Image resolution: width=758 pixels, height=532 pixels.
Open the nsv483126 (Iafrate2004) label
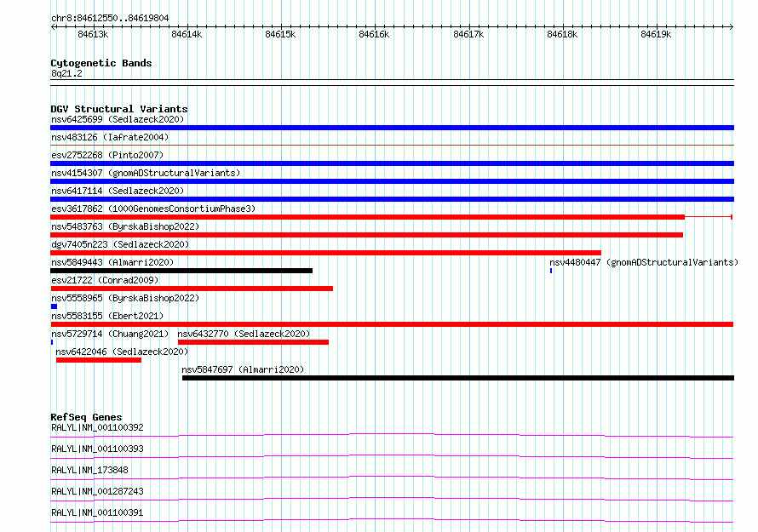point(110,137)
